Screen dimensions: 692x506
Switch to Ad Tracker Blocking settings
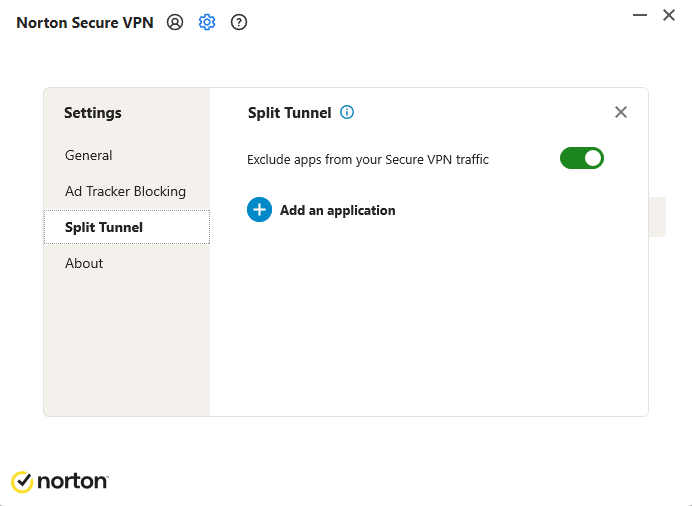pyautogui.click(x=125, y=191)
